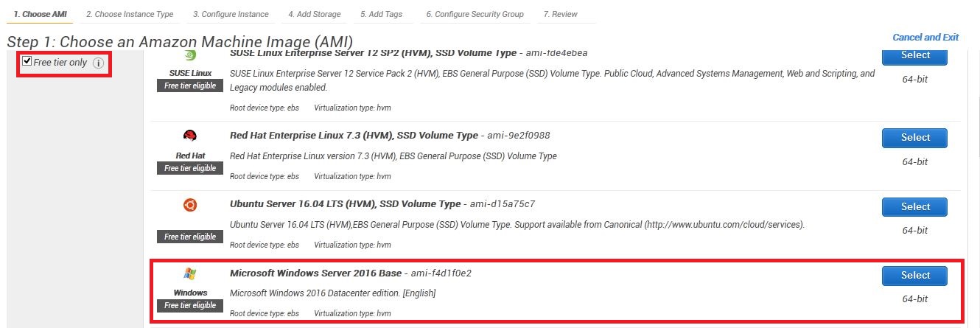Open the Free tier only info icon
Viewport: 980px width, 328px height.
pos(98,63)
